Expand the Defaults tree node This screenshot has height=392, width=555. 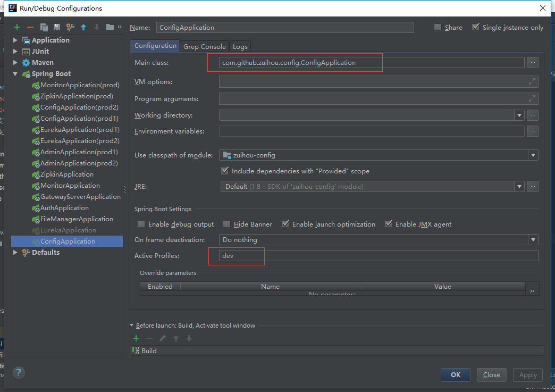click(15, 253)
